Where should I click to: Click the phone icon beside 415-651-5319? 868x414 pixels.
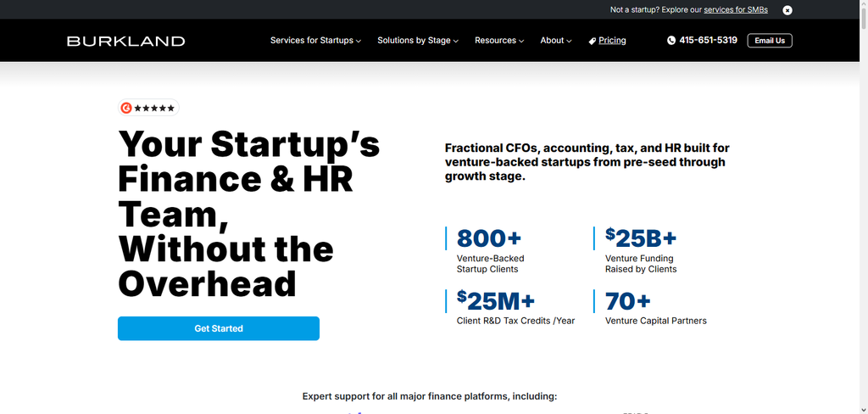(x=671, y=41)
